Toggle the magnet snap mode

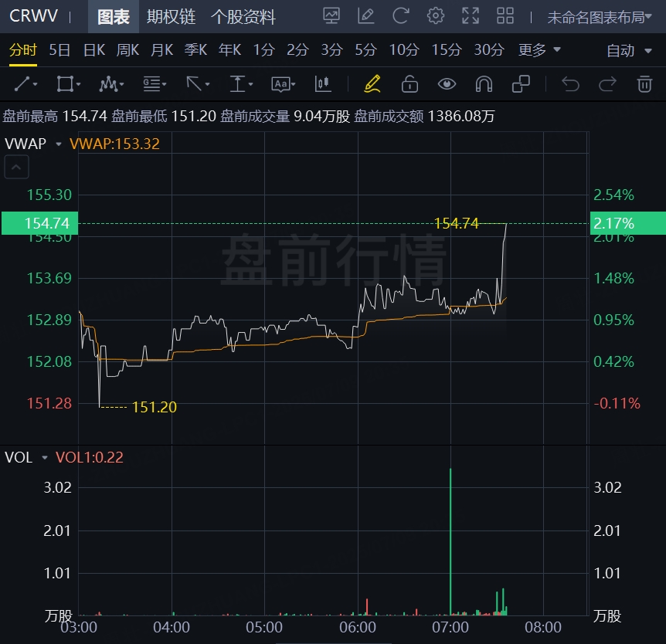[484, 83]
